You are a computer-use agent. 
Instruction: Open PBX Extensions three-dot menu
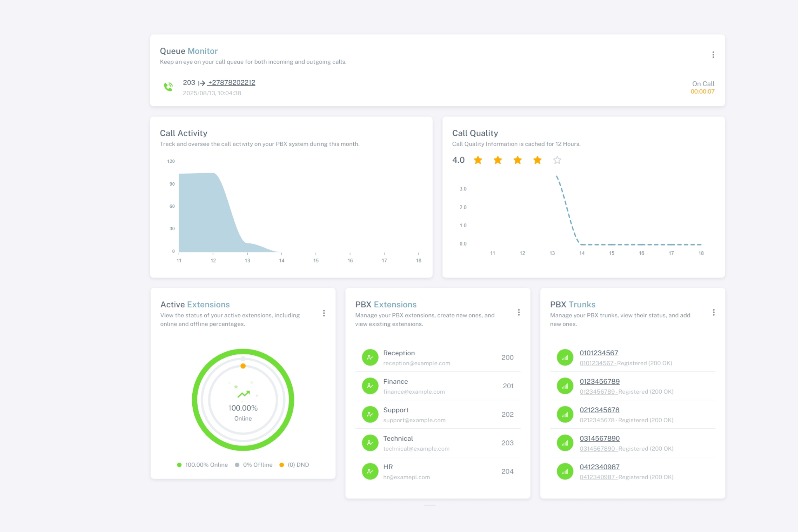pyautogui.click(x=519, y=312)
